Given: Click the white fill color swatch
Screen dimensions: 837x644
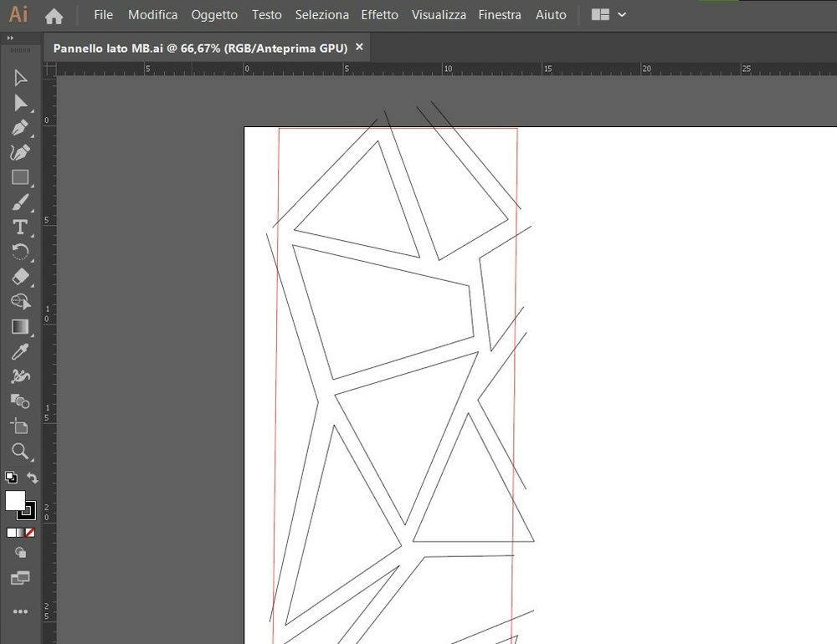Looking at the screenshot, I should 15,502.
